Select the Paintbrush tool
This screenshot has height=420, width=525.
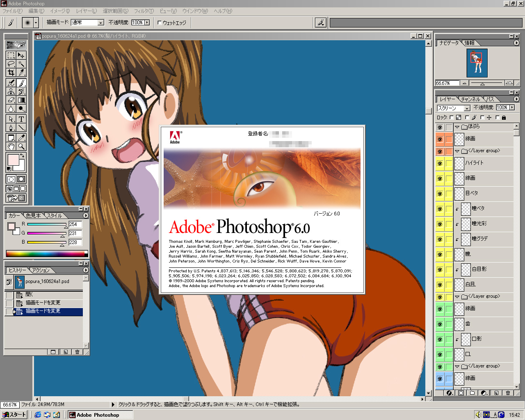point(21,83)
